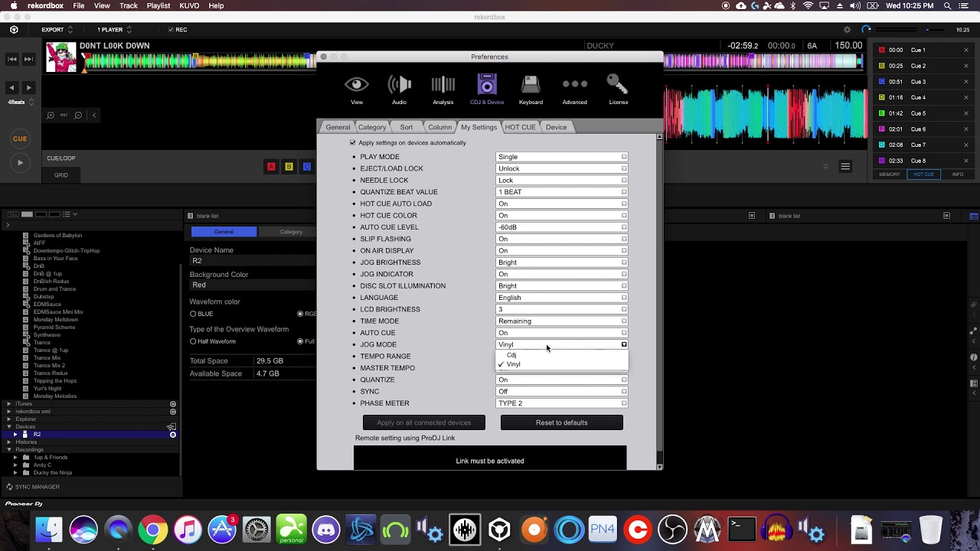Open System Preferences from the Dock
The width and height of the screenshot is (980, 551).
[x=256, y=530]
